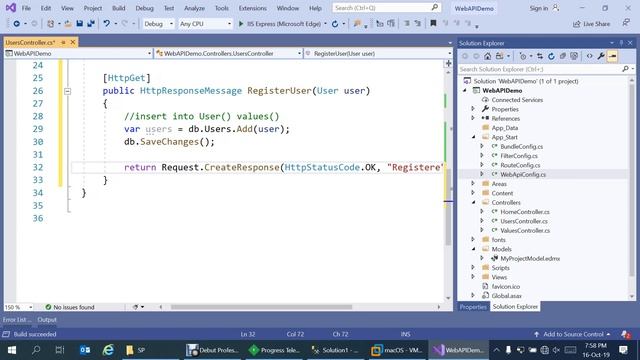Open Outlook from the taskbar

pyautogui.click(x=85, y=350)
